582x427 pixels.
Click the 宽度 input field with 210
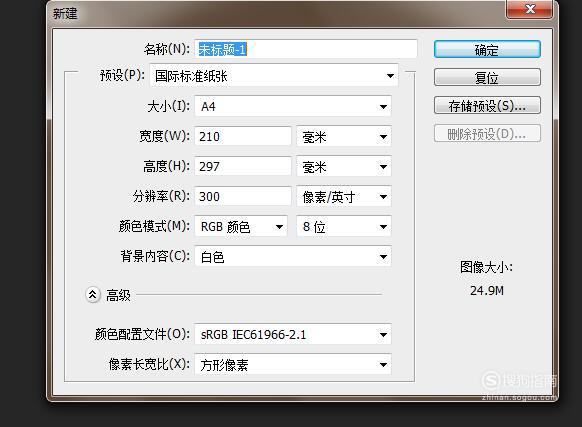243,136
